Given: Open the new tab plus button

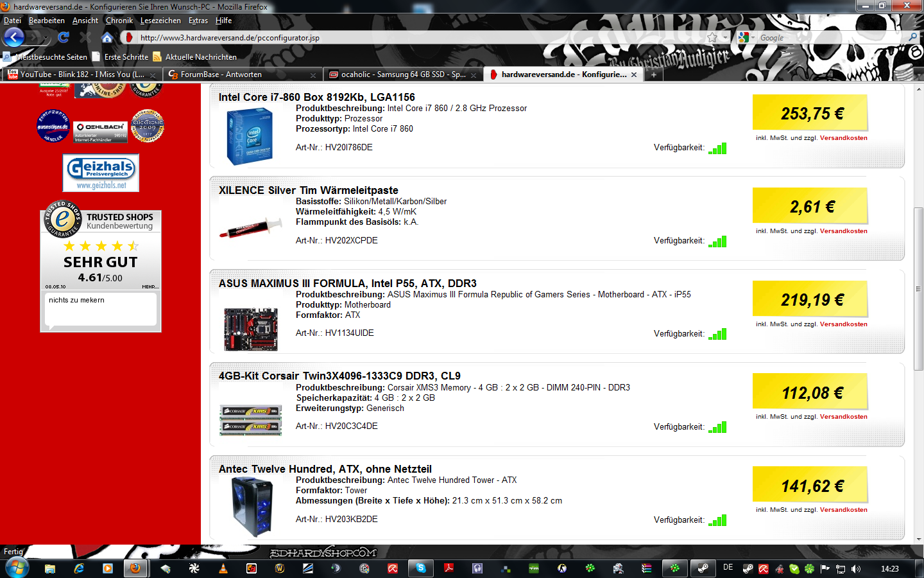Looking at the screenshot, I should pos(653,74).
